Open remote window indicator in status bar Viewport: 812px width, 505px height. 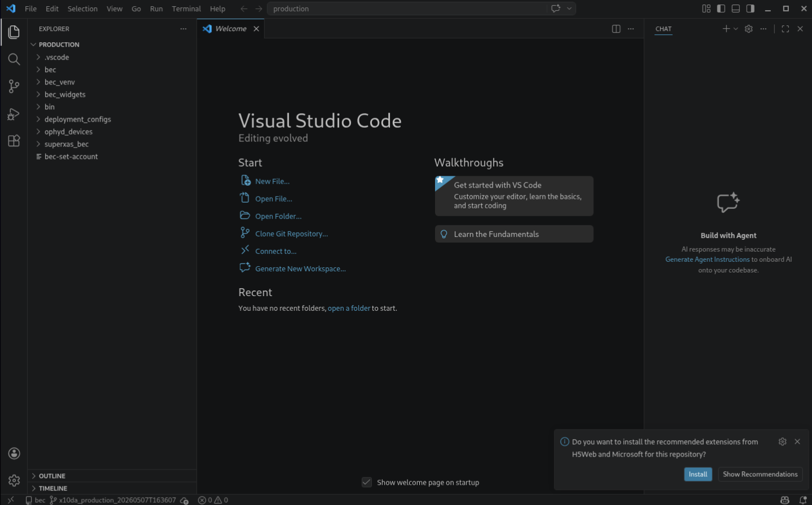(x=11, y=500)
